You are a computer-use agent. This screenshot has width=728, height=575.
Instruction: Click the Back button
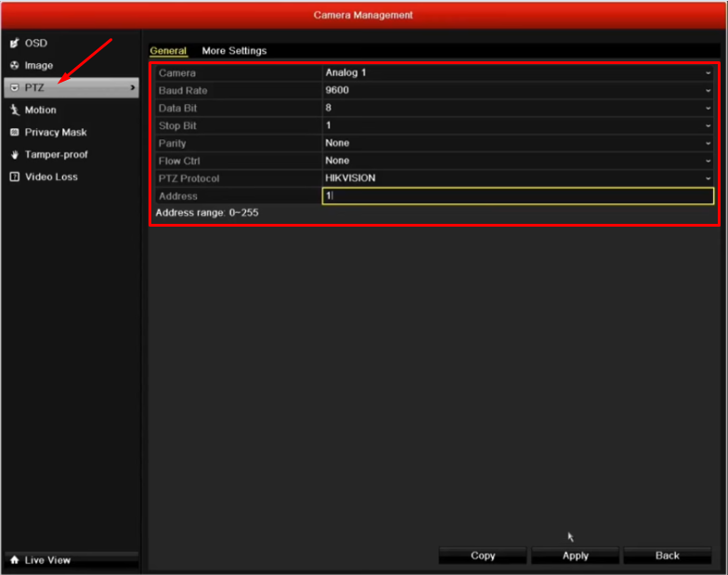click(667, 555)
